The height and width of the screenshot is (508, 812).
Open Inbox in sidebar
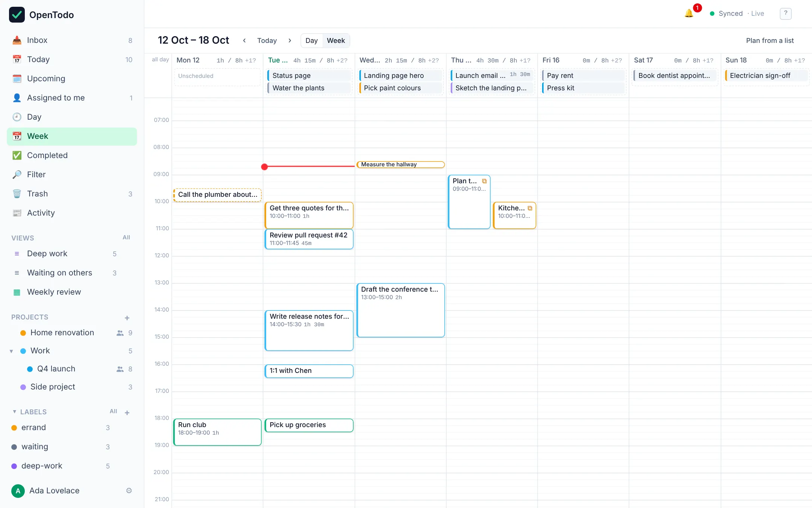(x=72, y=40)
